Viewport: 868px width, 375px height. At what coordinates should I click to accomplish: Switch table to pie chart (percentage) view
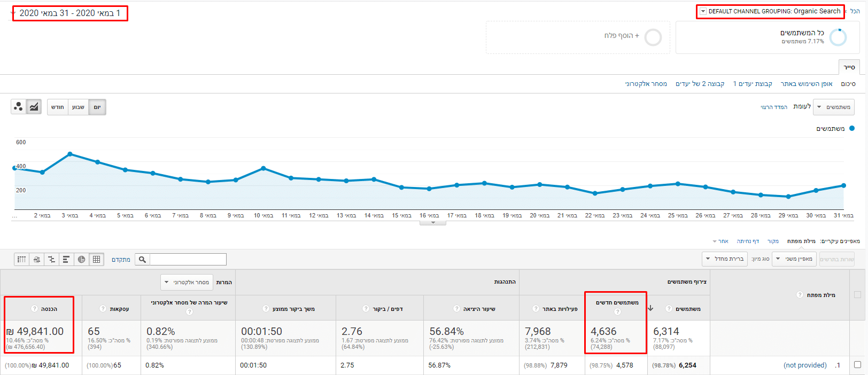[x=81, y=260]
